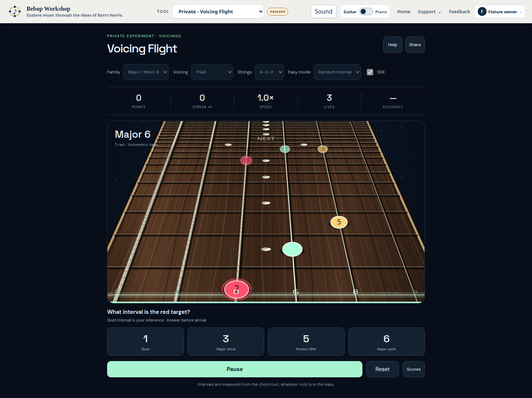The image size is (532, 398).
Task: Click the 1.0× speed value
Action: [266, 98]
